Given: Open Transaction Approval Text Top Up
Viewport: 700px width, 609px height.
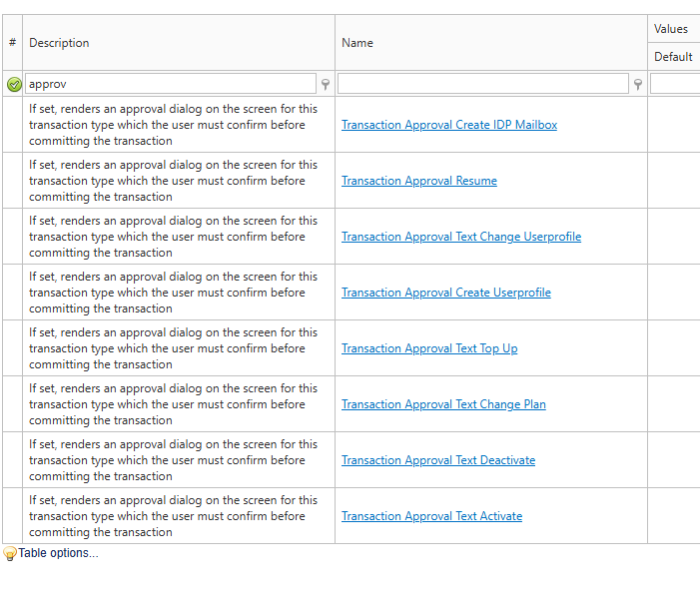Looking at the screenshot, I should (x=429, y=348).
